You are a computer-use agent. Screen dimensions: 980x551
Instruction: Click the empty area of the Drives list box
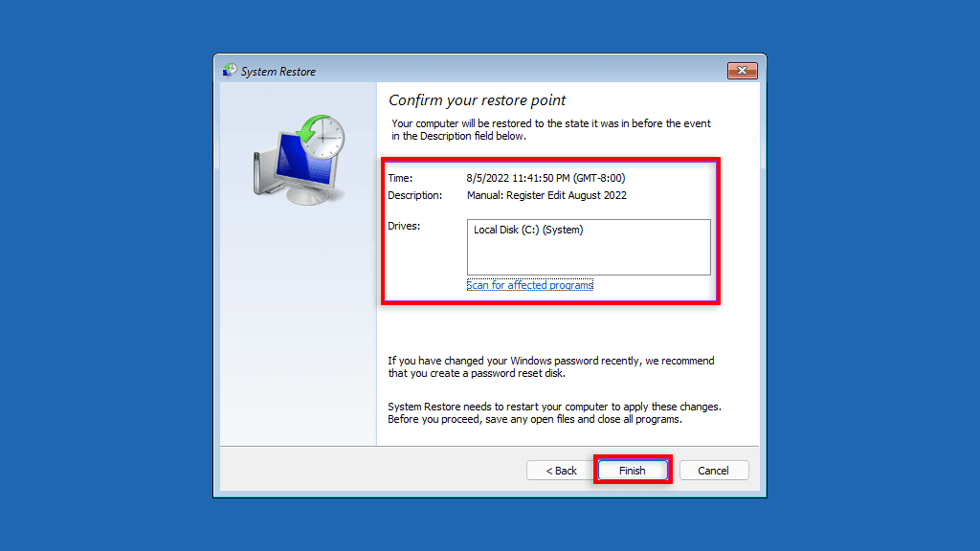[x=589, y=256]
